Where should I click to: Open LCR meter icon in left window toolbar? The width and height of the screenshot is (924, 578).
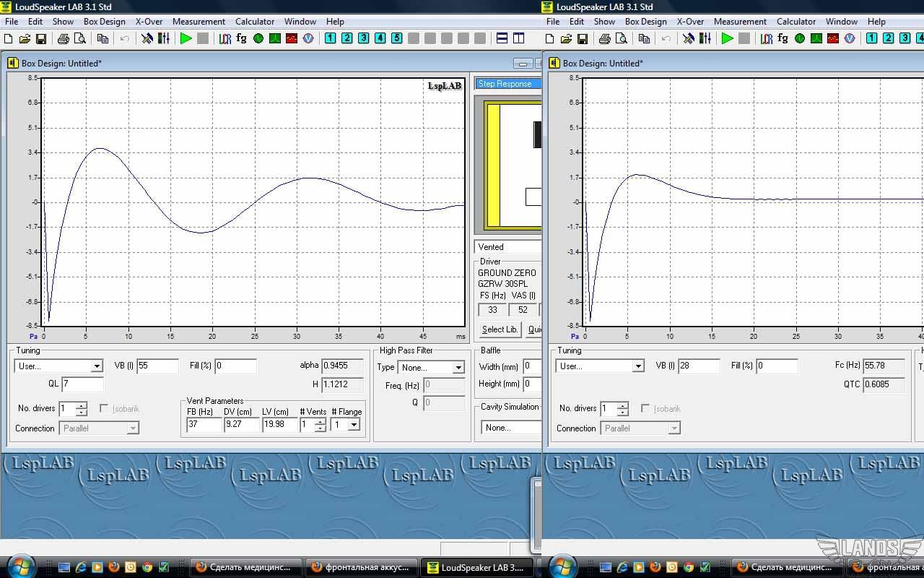tap(225, 38)
